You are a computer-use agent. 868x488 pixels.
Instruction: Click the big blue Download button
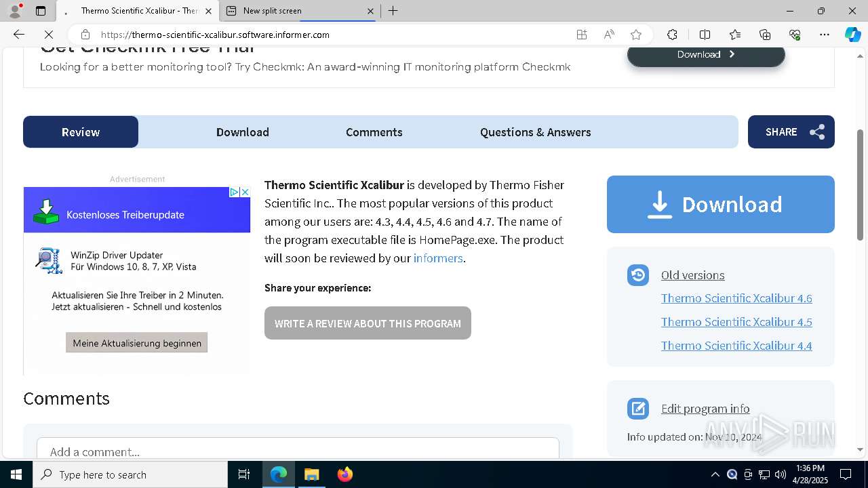tap(721, 204)
